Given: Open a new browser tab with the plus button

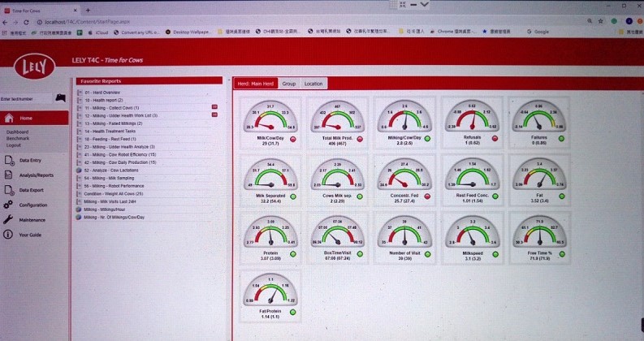Looking at the screenshot, I should pos(88,10).
